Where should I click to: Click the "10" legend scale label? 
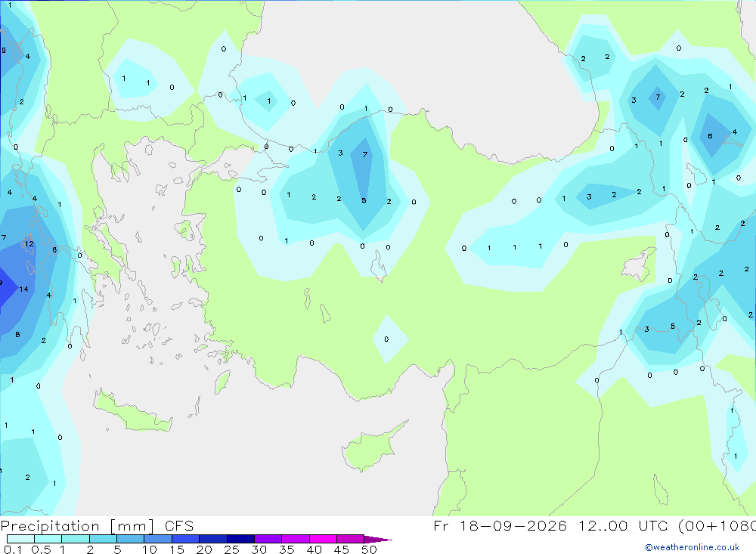click(x=150, y=549)
